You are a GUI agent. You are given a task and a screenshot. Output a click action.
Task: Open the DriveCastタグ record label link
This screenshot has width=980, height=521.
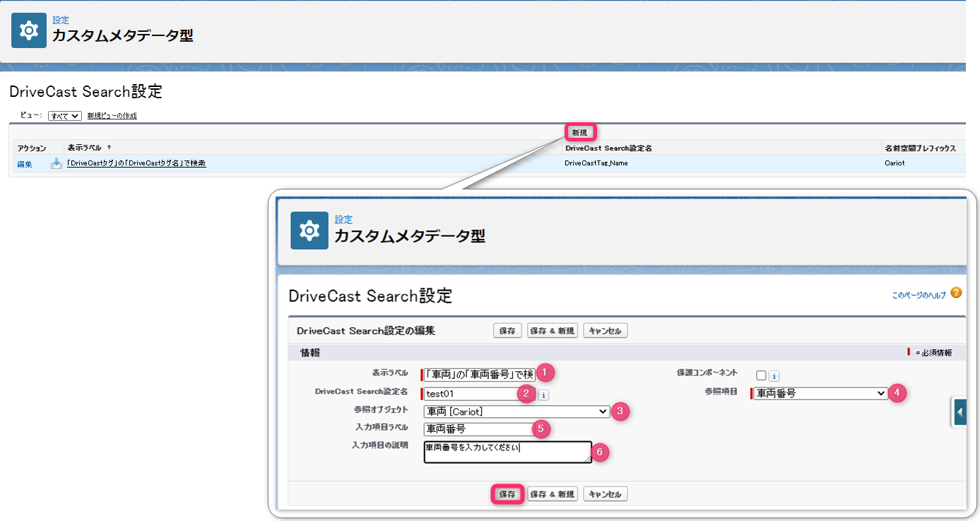(x=136, y=163)
